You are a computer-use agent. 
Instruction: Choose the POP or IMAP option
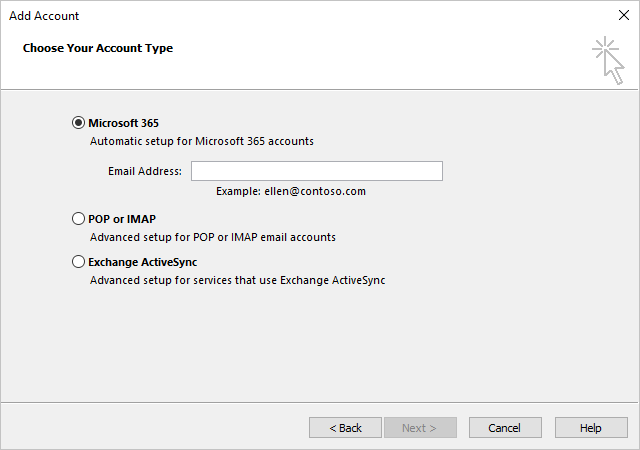coord(78,219)
